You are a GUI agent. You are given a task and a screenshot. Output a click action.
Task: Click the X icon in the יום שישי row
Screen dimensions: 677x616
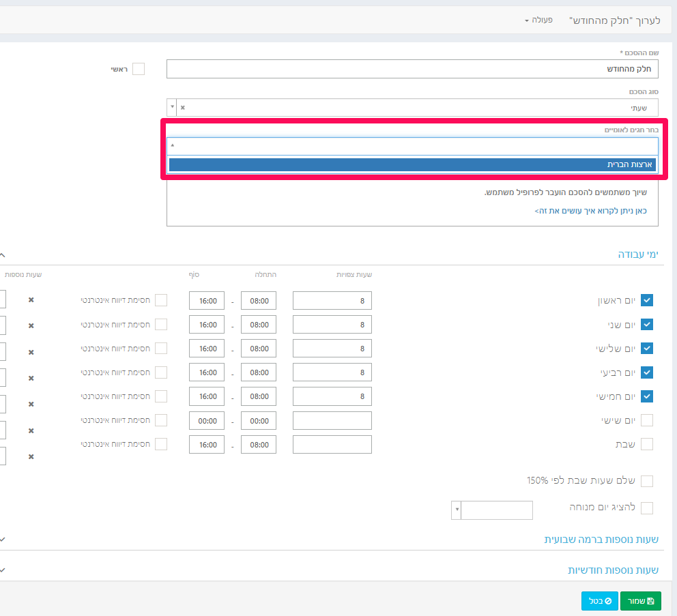pos(31,431)
